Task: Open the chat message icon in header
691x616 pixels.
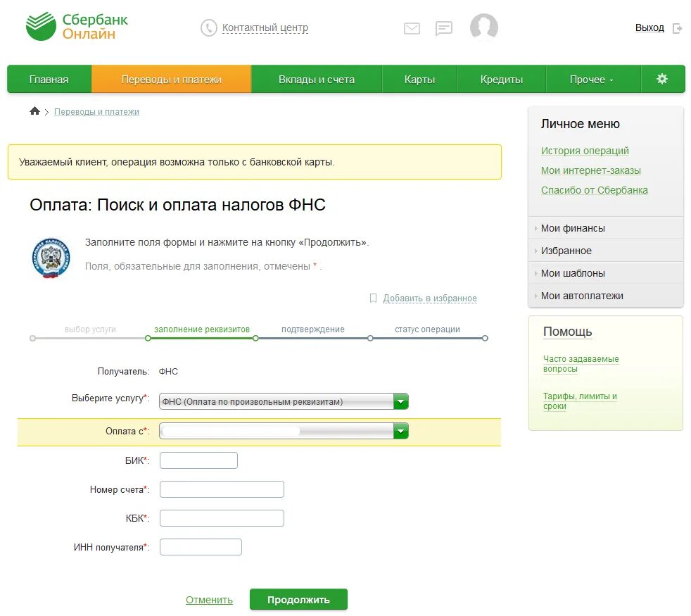Action: 444,29
